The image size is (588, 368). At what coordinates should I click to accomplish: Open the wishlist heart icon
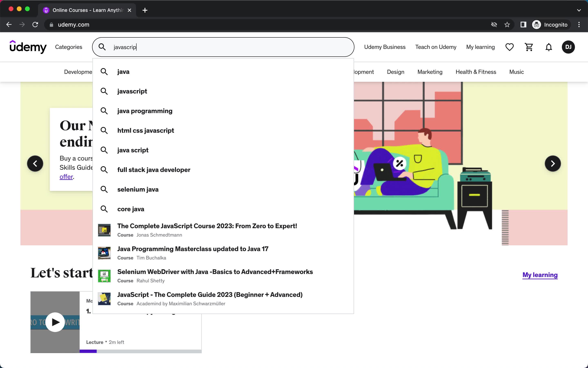tap(509, 47)
